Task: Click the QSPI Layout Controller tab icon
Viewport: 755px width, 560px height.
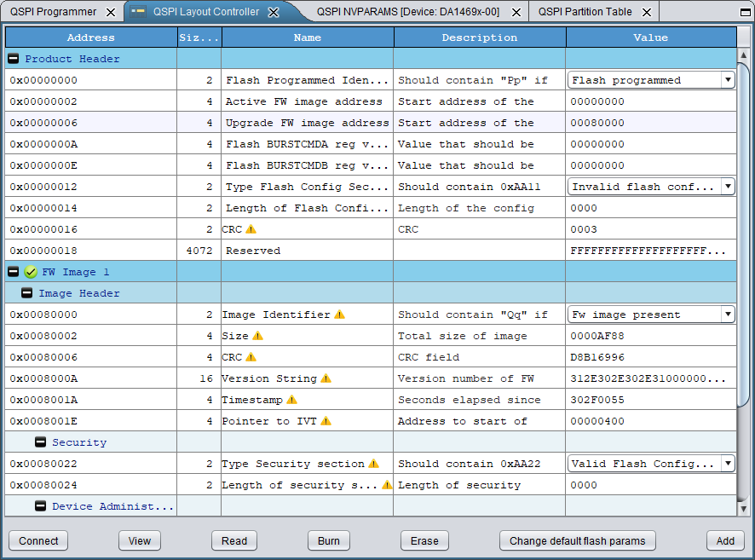Action: tap(138, 12)
